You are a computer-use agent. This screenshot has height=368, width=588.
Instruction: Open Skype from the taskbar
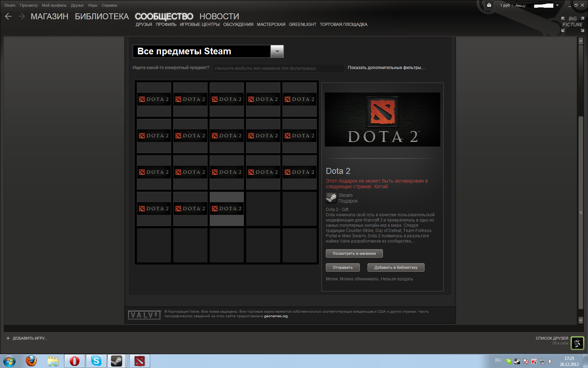[x=96, y=361]
